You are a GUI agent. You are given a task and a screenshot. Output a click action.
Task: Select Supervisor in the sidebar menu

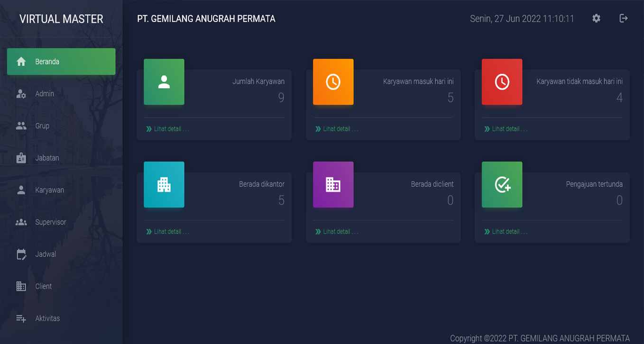point(52,222)
